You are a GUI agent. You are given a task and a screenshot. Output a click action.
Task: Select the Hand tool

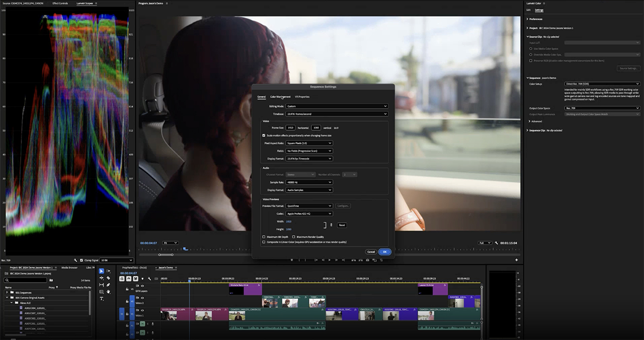tap(108, 292)
